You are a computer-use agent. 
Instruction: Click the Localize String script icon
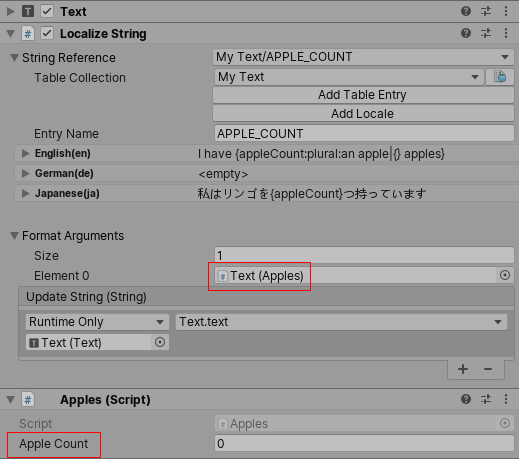(28, 34)
